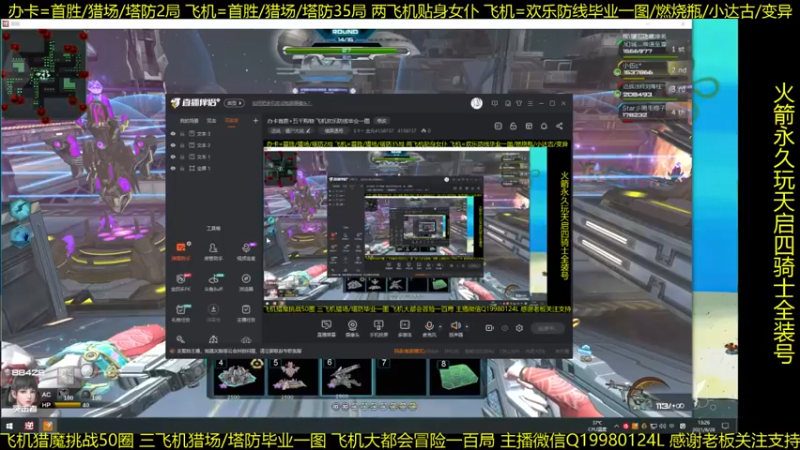Hide the 文本 1 layer with eye icon
Viewport: 800px width, 450px height.
coord(173,157)
